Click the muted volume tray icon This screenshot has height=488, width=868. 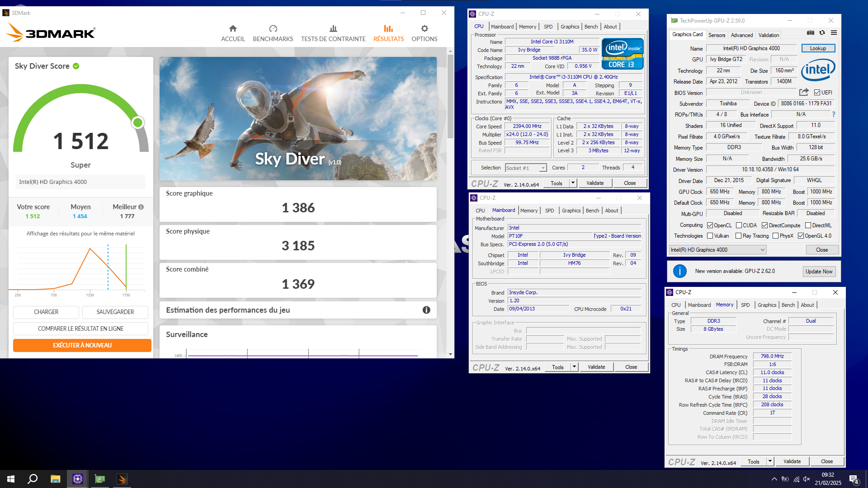(x=807, y=479)
